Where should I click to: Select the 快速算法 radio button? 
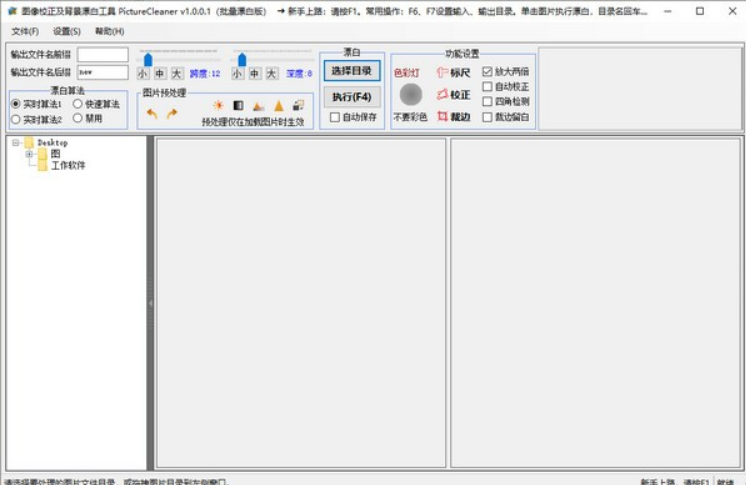click(x=78, y=104)
